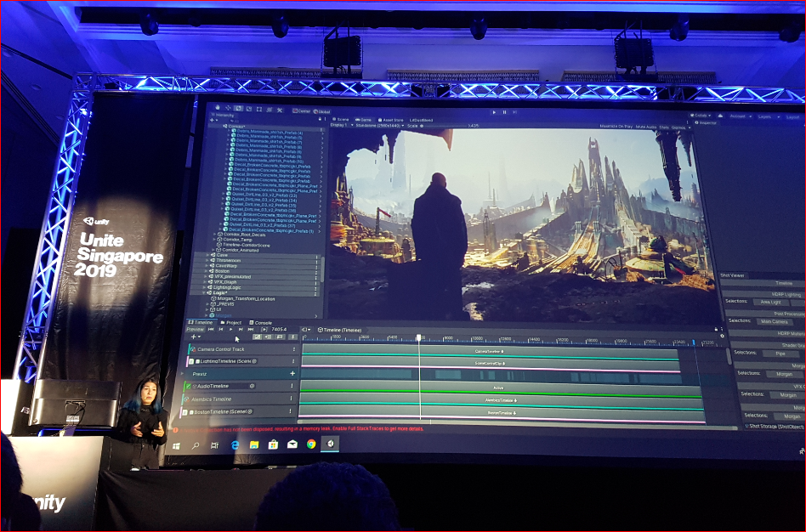Play the Timeline preview

[x=230, y=330]
